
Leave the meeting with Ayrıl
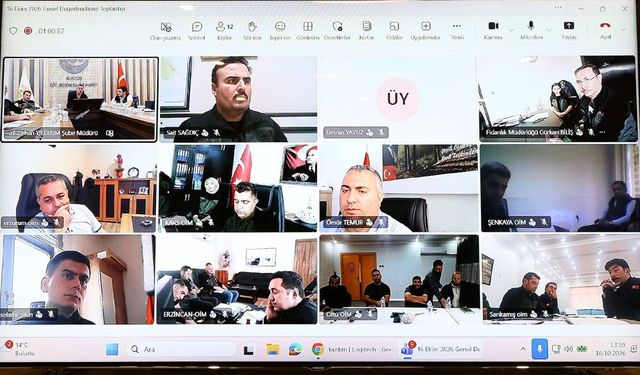tap(605, 31)
